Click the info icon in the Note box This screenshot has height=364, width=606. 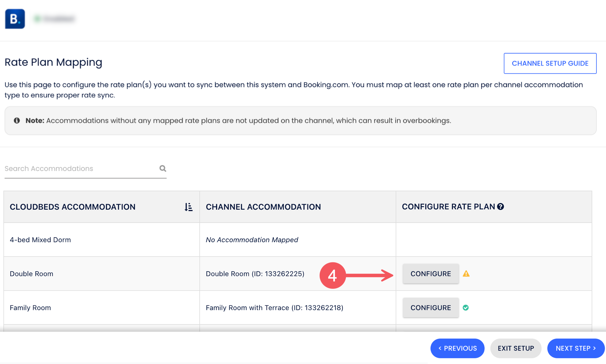(x=17, y=120)
